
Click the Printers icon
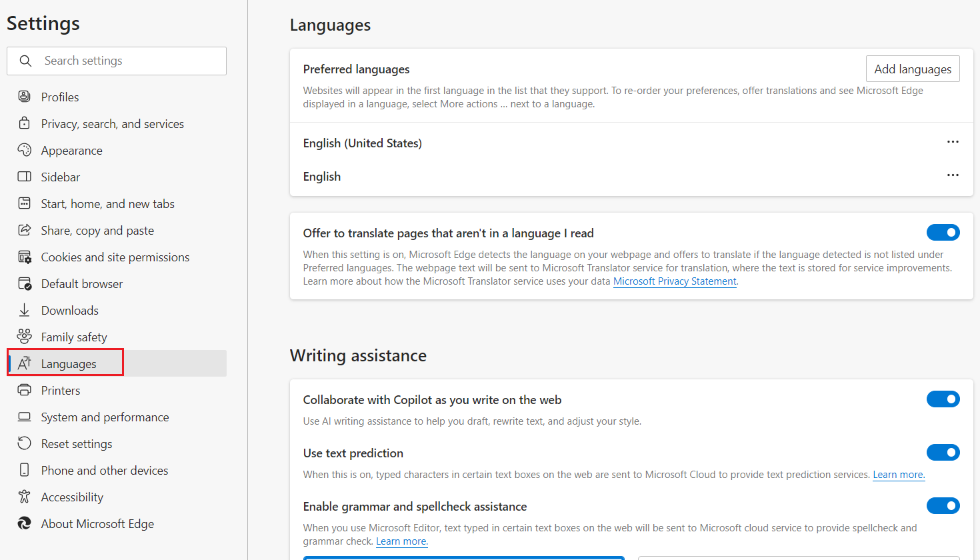tap(25, 390)
